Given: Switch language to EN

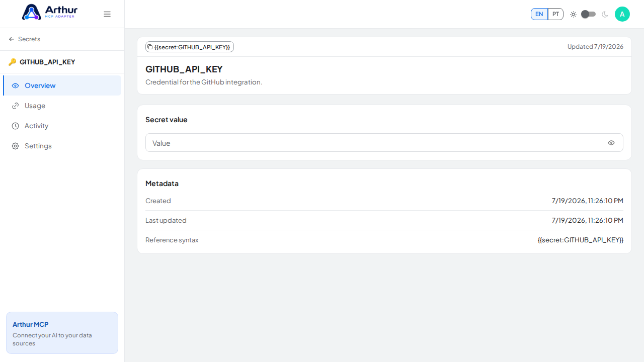Looking at the screenshot, I should click(539, 14).
